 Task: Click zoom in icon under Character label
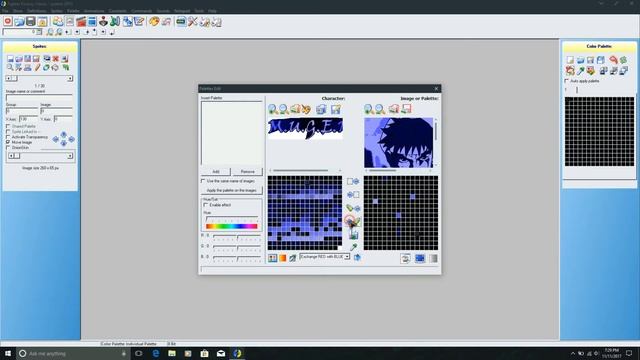pos(273,109)
